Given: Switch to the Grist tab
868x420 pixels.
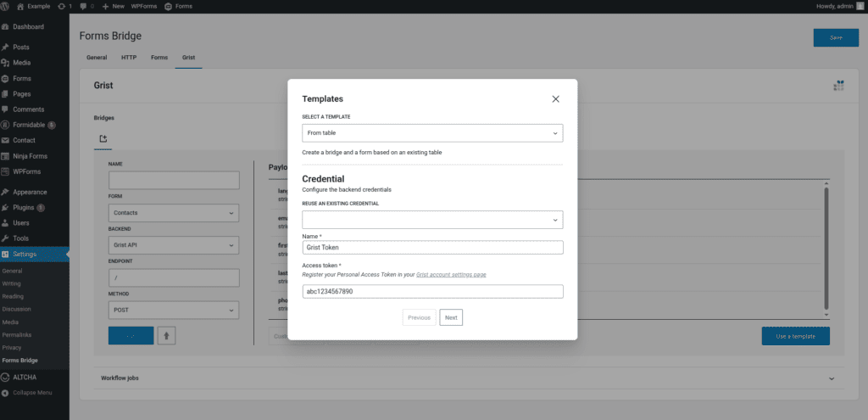Looking at the screenshot, I should [189, 57].
